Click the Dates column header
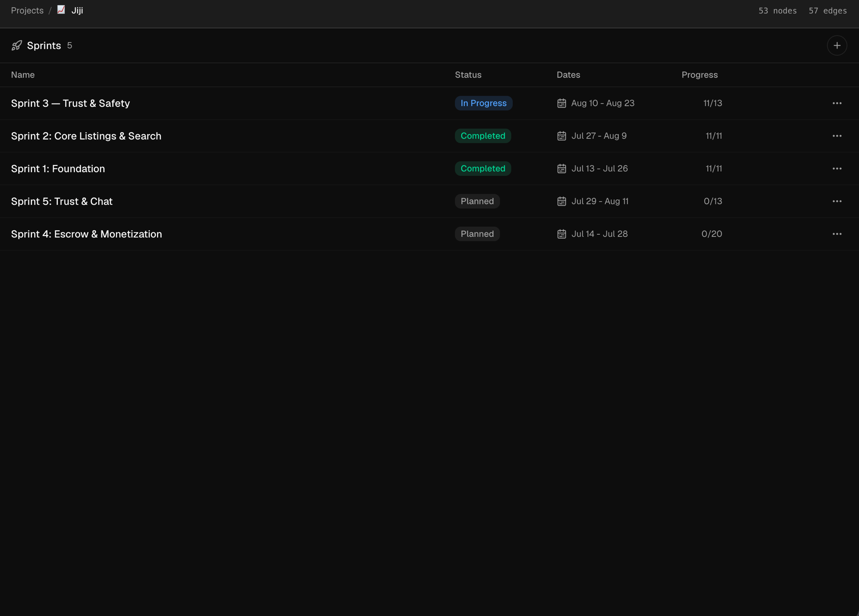 pyautogui.click(x=568, y=75)
